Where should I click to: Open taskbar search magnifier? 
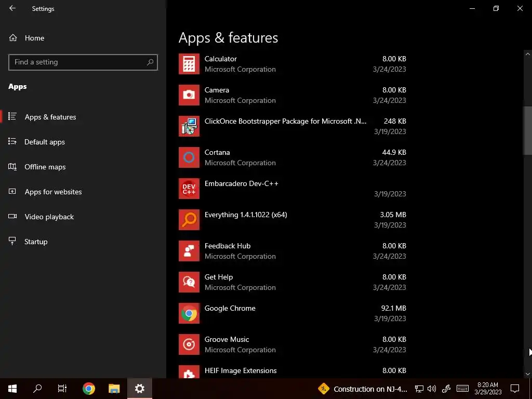point(37,389)
